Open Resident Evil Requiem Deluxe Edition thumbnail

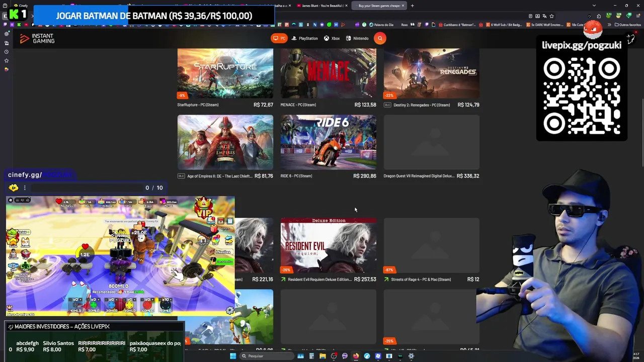click(329, 245)
